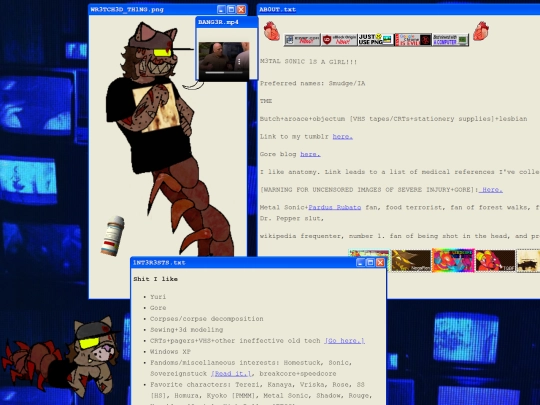This screenshot has width=540, height=405.
Task: Click the BANG3R.mp4 title bar
Action: click(x=227, y=22)
